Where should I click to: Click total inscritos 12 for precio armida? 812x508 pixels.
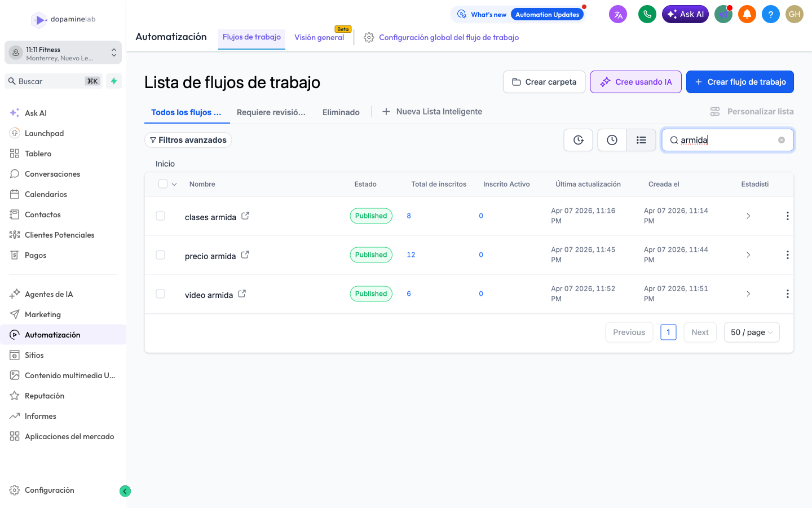411,255
